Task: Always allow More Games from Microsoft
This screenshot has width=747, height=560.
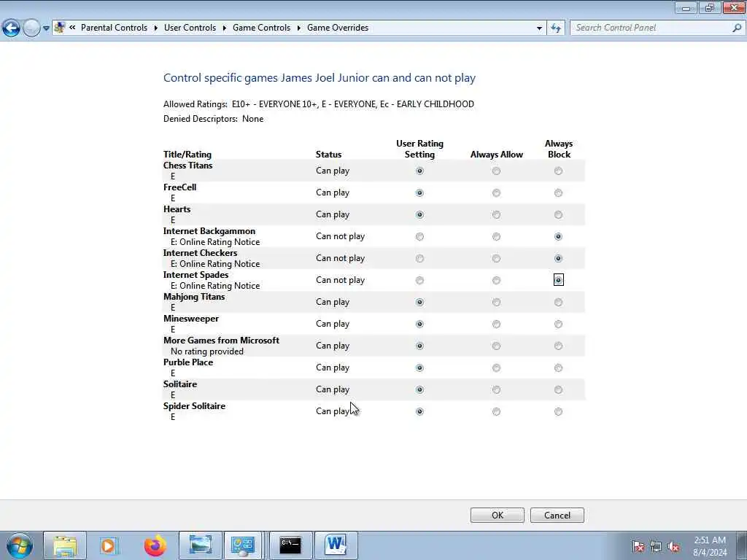Action: pos(496,346)
